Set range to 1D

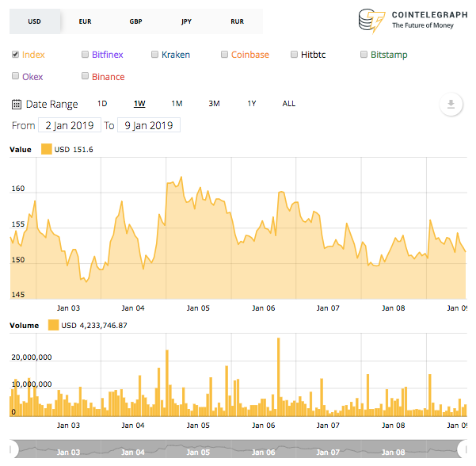click(x=102, y=104)
